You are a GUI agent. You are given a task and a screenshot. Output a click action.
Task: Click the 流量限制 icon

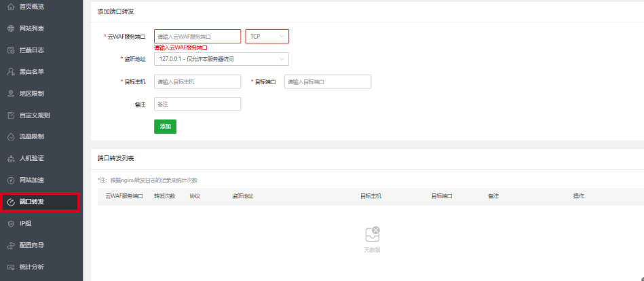[11, 137]
